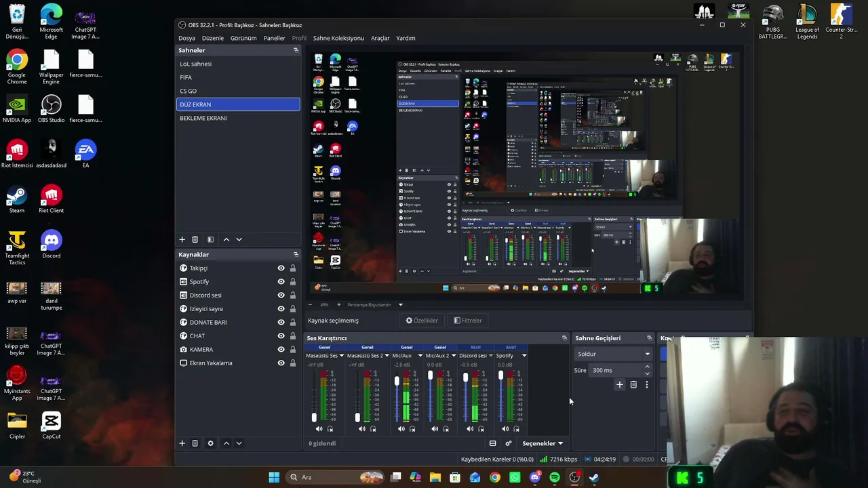Expand the Masaüstü Ses 2 mixer menu arrow

tap(387, 355)
